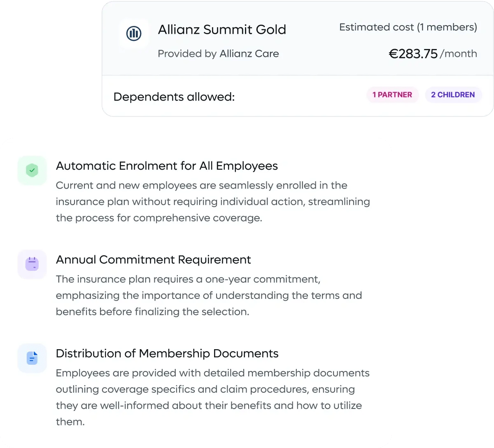The image size is (494, 448).
Task: Click the /month billing period text
Action: pos(459,54)
